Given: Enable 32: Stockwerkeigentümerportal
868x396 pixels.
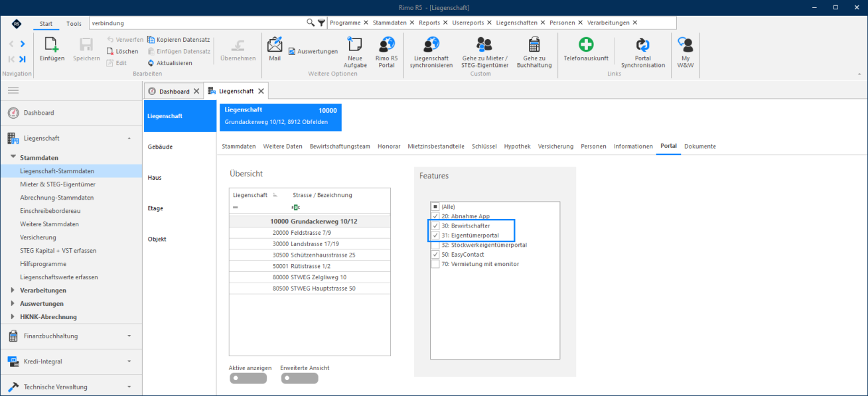Looking at the screenshot, I should click(435, 245).
